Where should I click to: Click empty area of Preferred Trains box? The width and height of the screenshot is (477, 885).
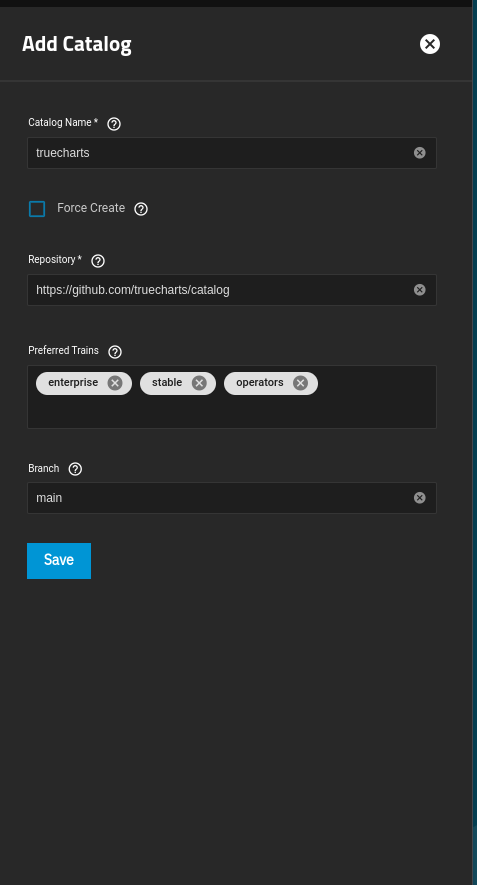point(231,412)
